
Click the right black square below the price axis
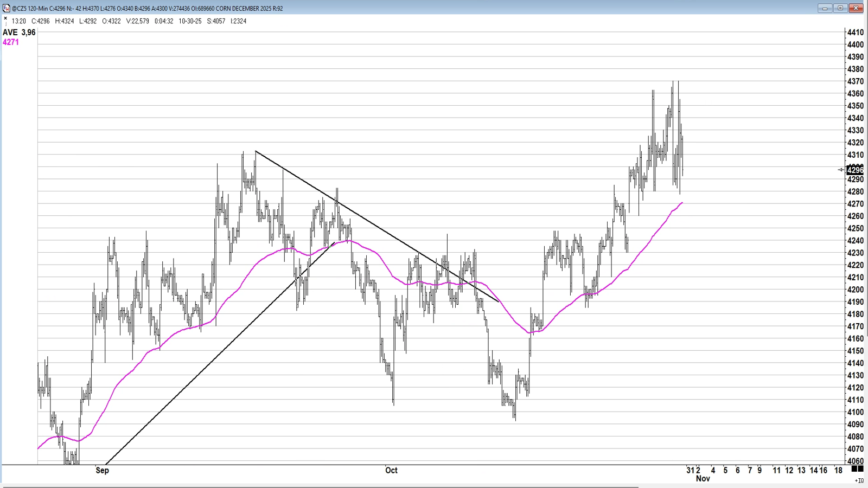click(860, 468)
